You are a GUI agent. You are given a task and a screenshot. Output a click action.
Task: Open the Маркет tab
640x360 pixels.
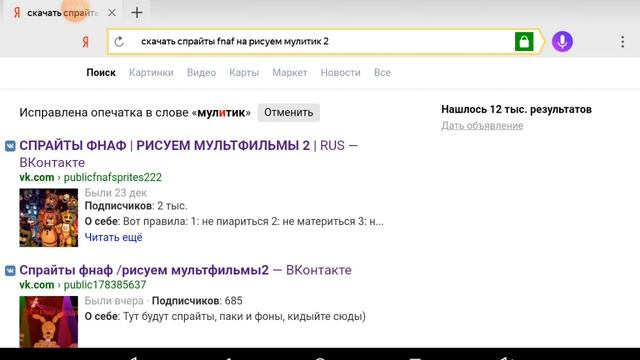pos(289,73)
